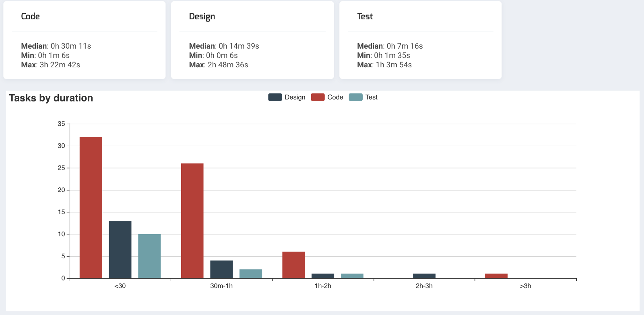Image resolution: width=644 pixels, height=315 pixels.
Task: Open the Design statistics card title
Action: [x=202, y=17]
